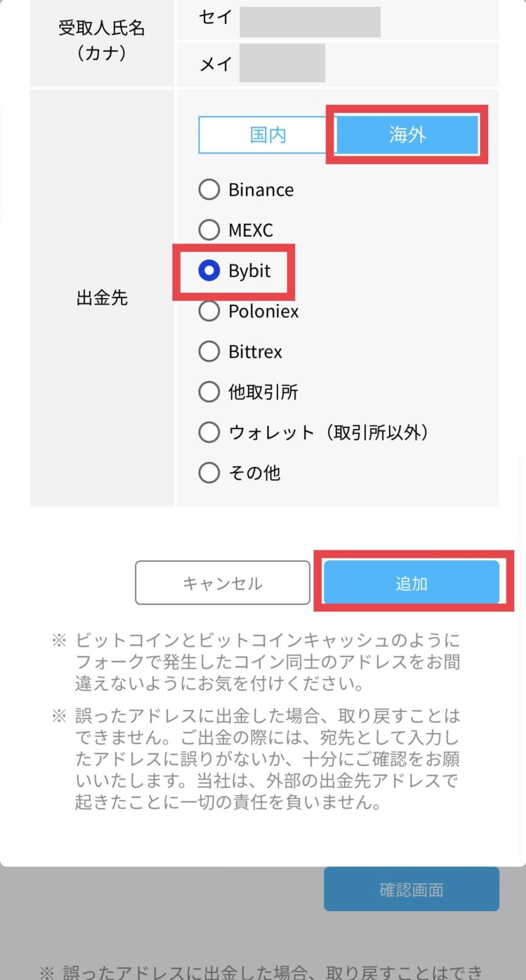Click the キャンセル button
This screenshot has width=526, height=980.
tap(223, 583)
